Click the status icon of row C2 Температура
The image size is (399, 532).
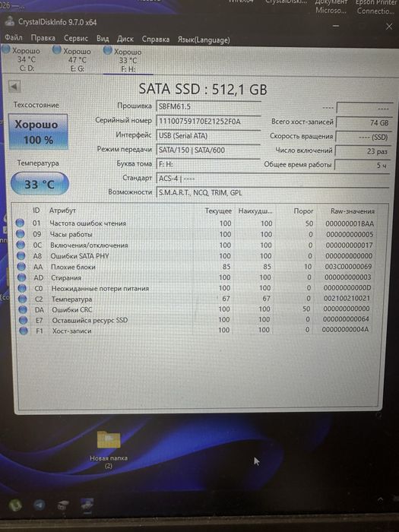[22, 299]
